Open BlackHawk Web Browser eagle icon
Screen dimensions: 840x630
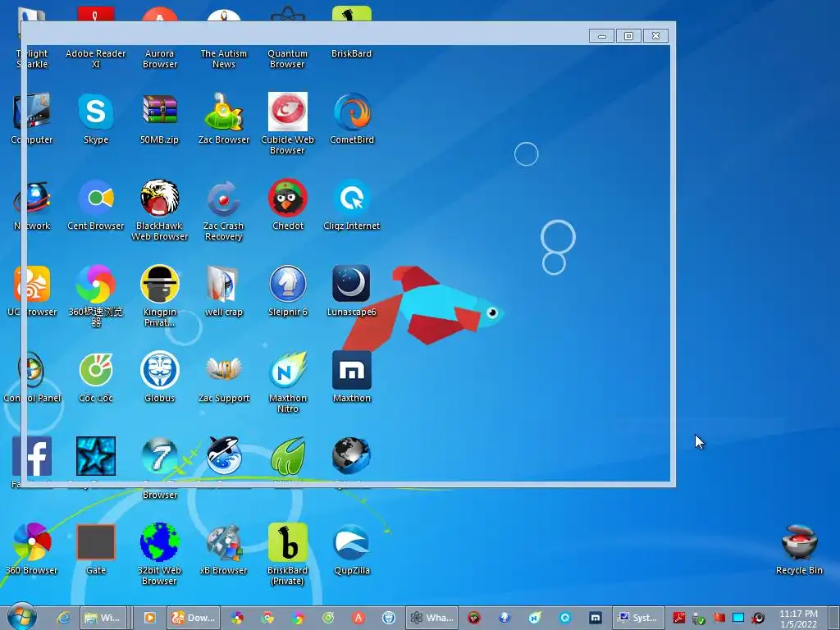tap(160, 210)
